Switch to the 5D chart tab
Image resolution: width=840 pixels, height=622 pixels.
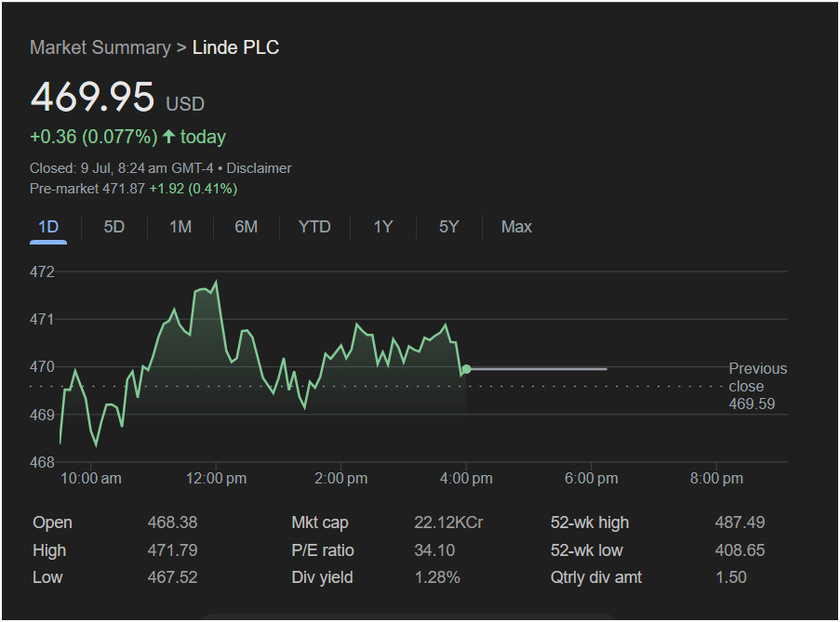(x=114, y=227)
